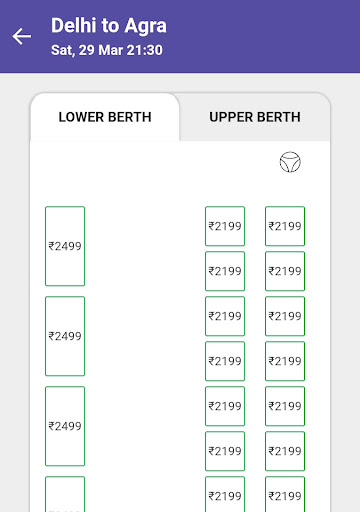Select first-row window ₹2199 seat below steering wheel

tap(285, 226)
